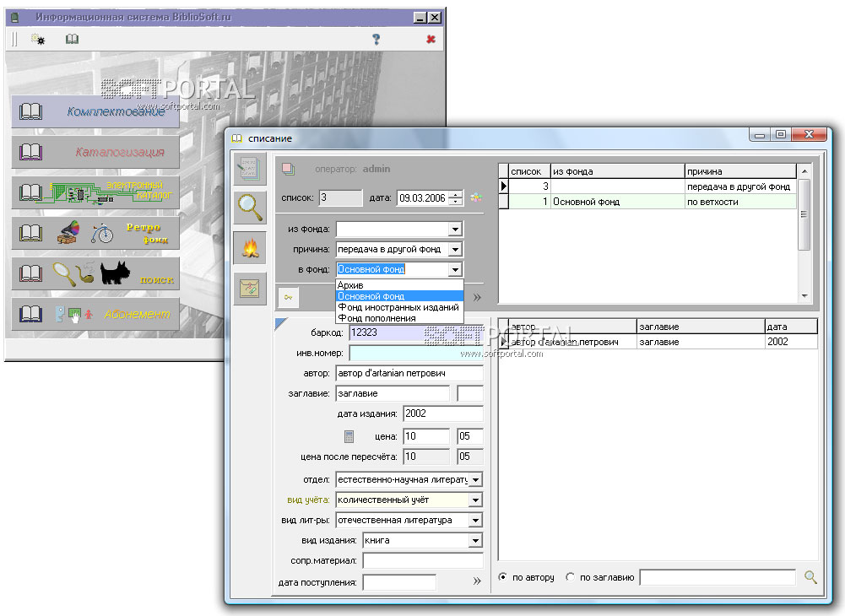Screen dimensions: 845x616
Task: Click the 'передача в другой фонд' table cell
Action: coord(740,186)
